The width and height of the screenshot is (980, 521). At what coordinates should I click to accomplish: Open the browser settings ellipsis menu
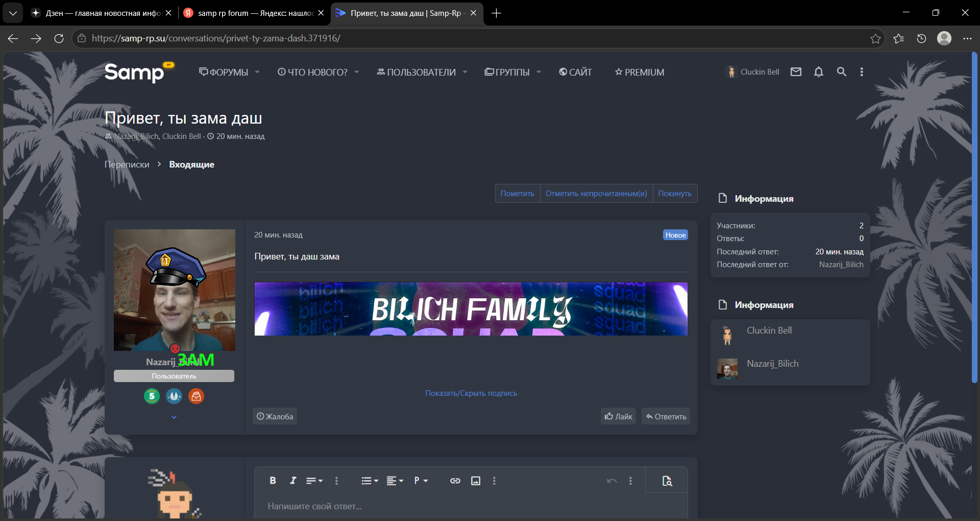pyautogui.click(x=967, y=38)
